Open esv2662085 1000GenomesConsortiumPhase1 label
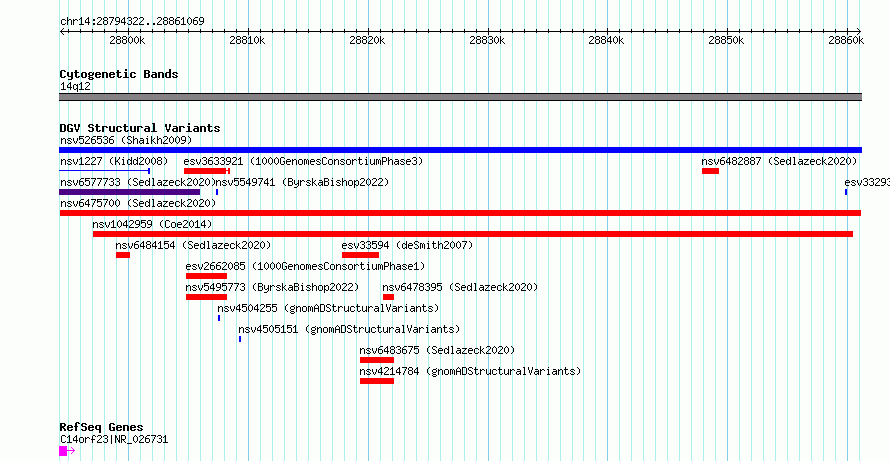The image size is (890, 461). coord(305,266)
